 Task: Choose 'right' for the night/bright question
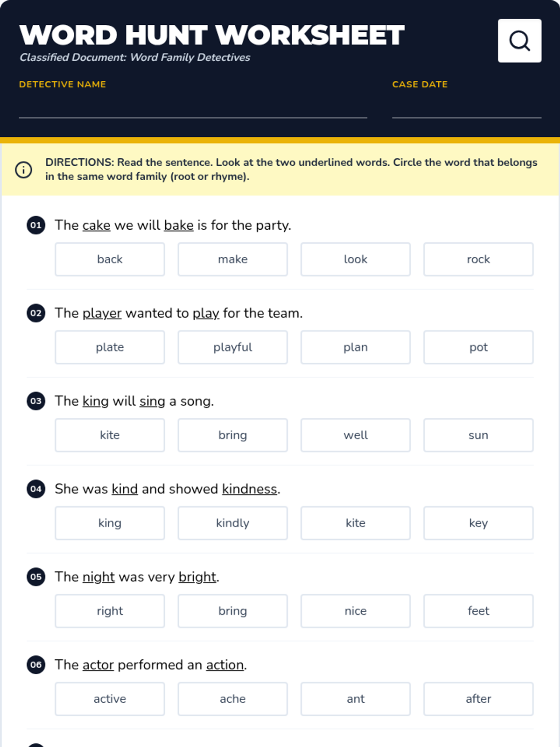(x=110, y=611)
